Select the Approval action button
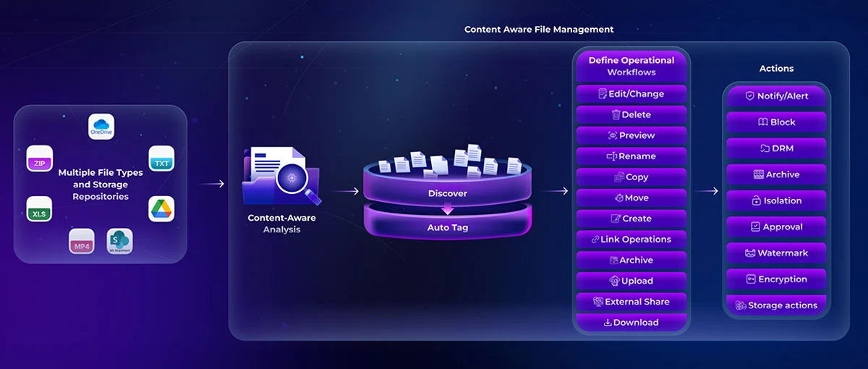Image resolution: width=868 pixels, height=369 pixels. coord(776,227)
